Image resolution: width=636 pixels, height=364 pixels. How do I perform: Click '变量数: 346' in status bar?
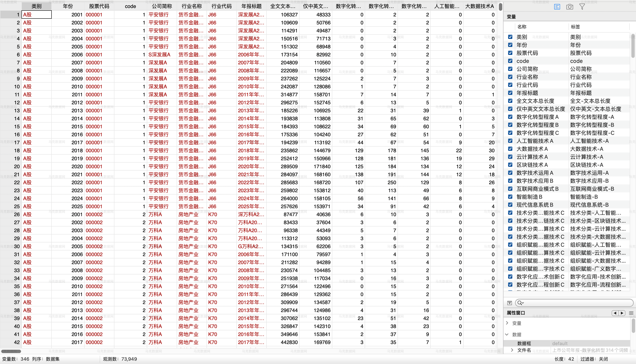(16, 359)
